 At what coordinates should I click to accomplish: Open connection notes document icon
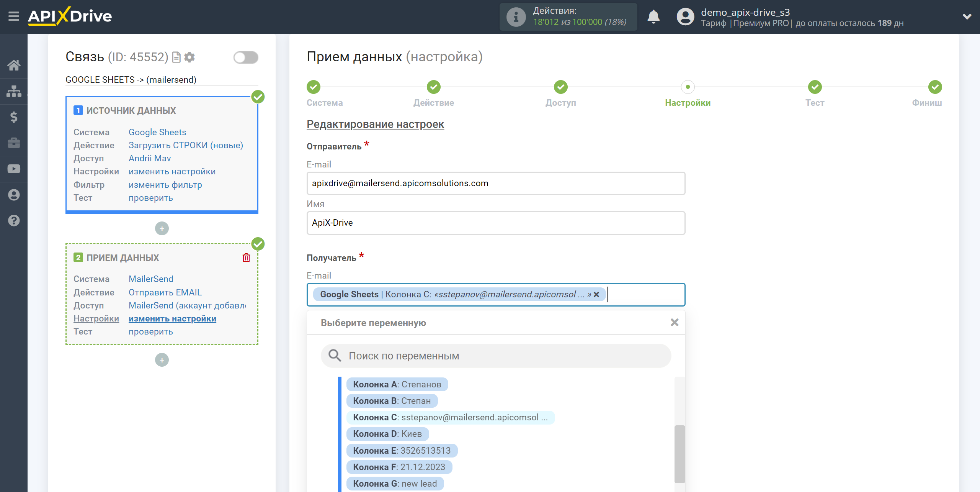(176, 57)
